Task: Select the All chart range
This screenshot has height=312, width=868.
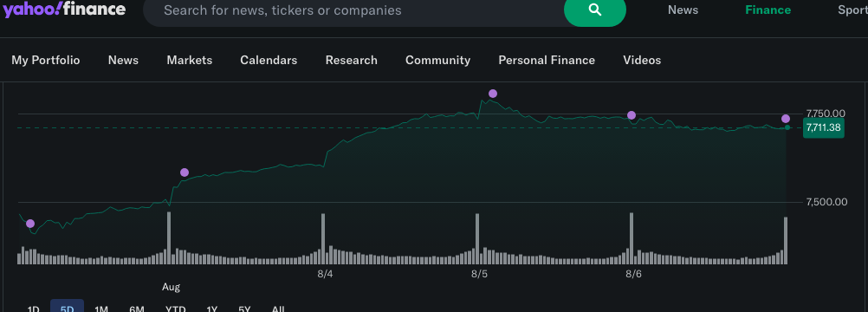Action: (278, 308)
